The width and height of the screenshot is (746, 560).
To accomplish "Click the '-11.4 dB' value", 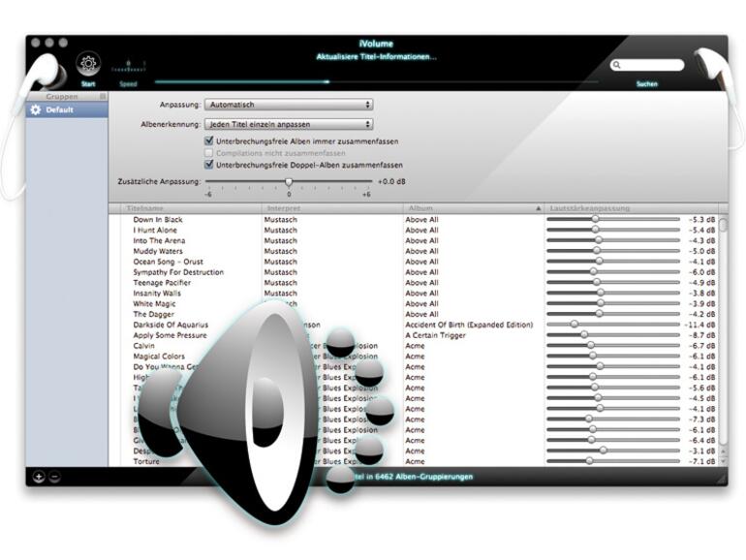I will [699, 325].
